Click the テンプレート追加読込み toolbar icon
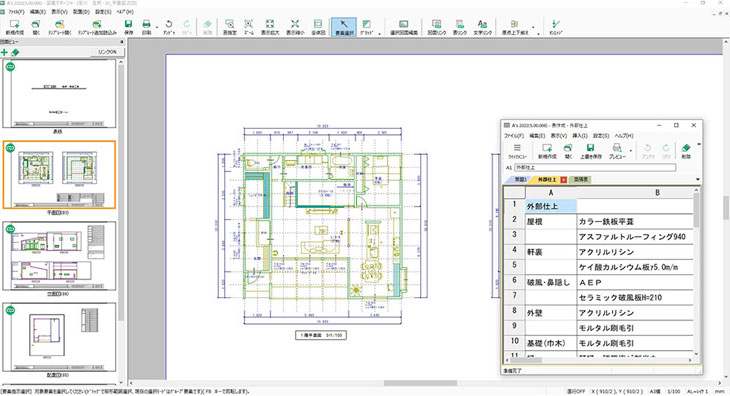The image size is (730, 396). point(97,27)
